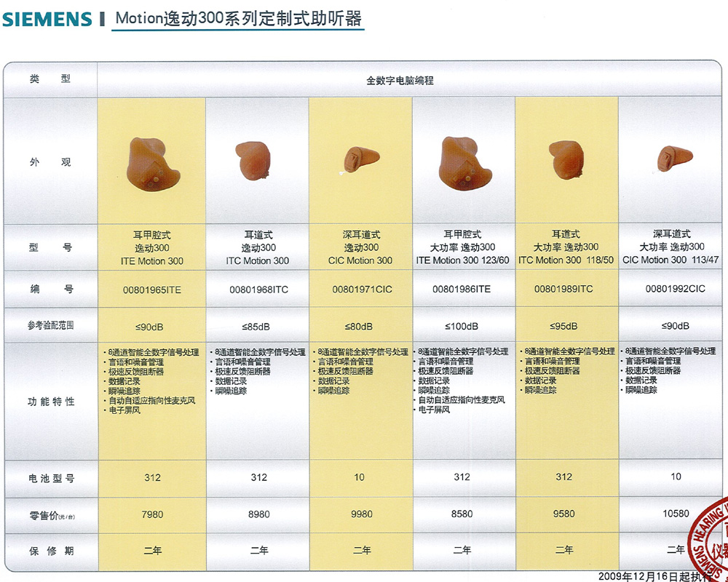The width and height of the screenshot is (728, 582).
Task: Select the code "00801989ITC"
Action: point(563,289)
